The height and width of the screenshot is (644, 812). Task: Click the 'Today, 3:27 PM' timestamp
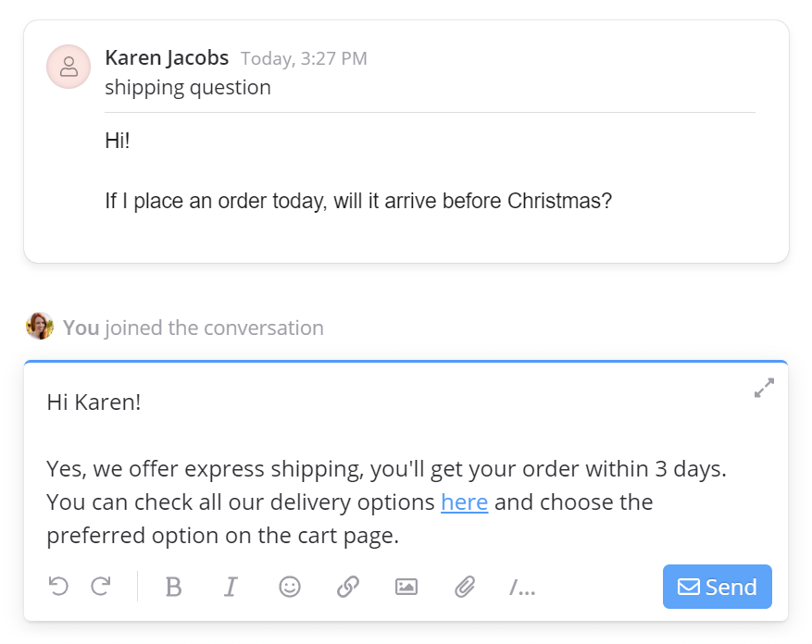click(x=304, y=59)
